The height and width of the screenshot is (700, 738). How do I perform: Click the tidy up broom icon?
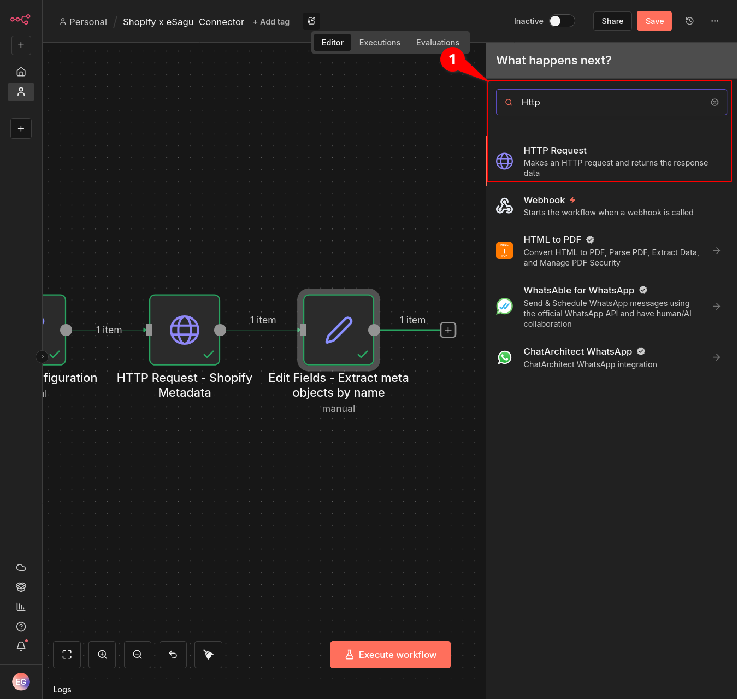(x=208, y=655)
